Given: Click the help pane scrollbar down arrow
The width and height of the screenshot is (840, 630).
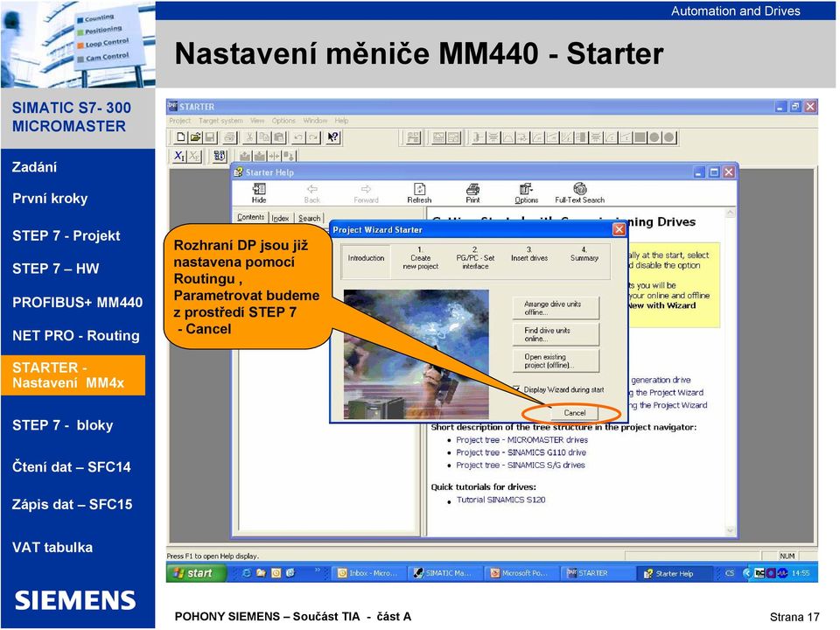Looking at the screenshot, I should point(730,531).
